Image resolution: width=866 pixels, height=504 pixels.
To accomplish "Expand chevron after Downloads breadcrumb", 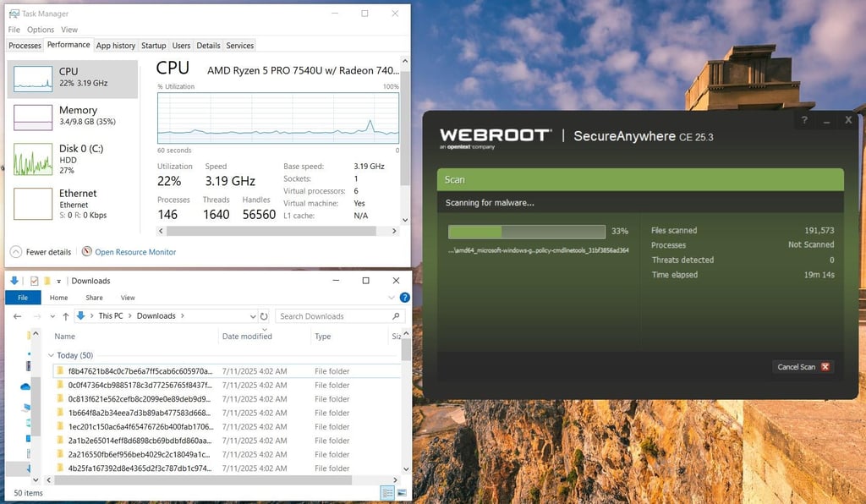I will [183, 315].
